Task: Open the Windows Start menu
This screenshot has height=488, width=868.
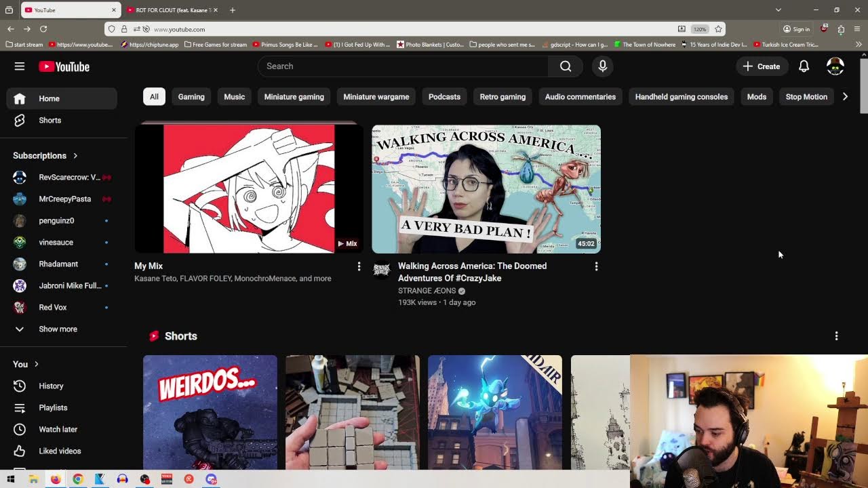Action: (11, 479)
